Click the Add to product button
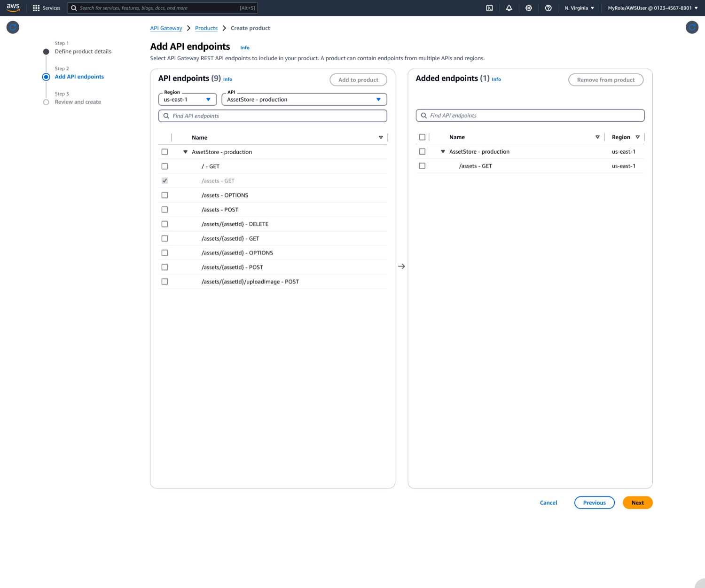The width and height of the screenshot is (705, 588). click(x=358, y=80)
